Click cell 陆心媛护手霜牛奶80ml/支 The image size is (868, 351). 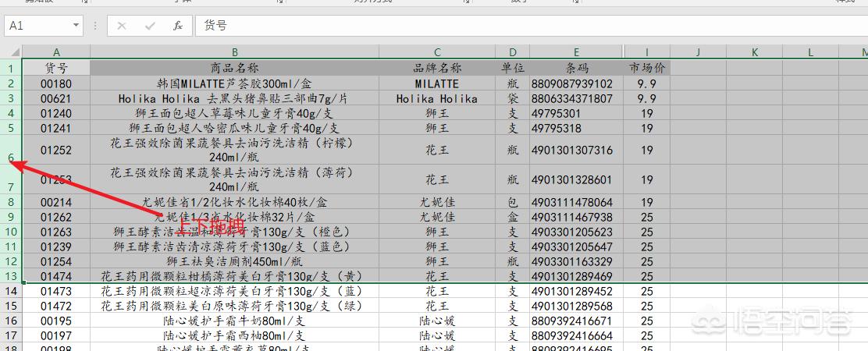point(235,321)
